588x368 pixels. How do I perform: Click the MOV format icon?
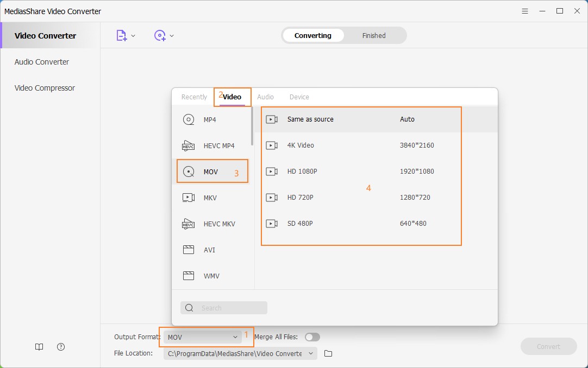[188, 172]
